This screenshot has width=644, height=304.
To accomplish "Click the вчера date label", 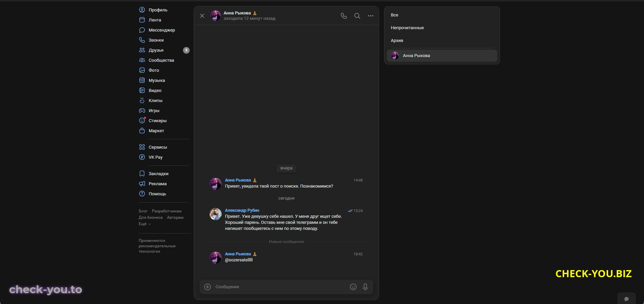I will coord(286,168).
